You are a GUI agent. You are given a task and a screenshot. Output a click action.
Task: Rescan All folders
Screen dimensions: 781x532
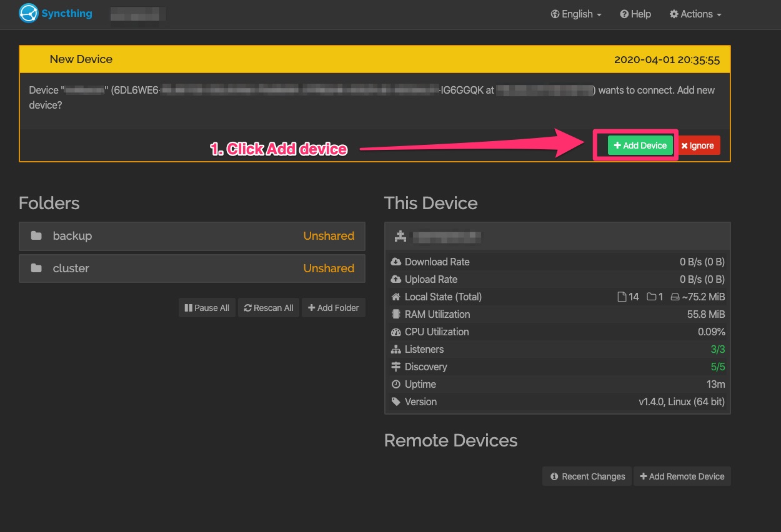pyautogui.click(x=269, y=308)
